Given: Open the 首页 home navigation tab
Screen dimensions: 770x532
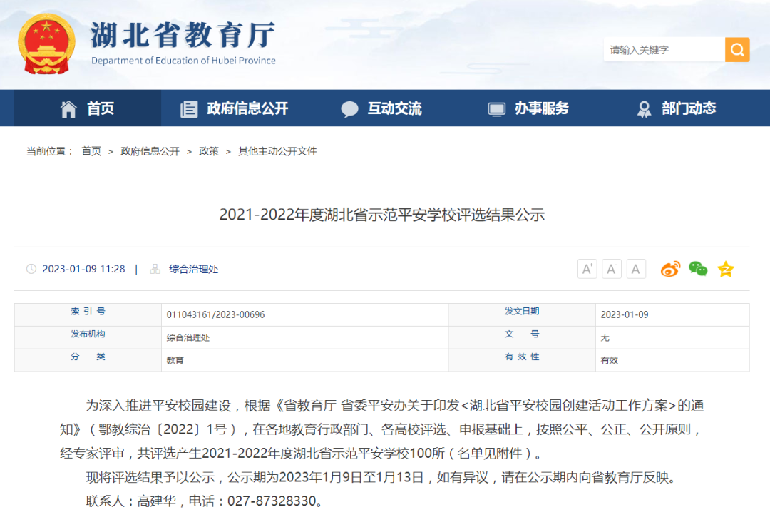Looking at the screenshot, I should click(x=88, y=108).
